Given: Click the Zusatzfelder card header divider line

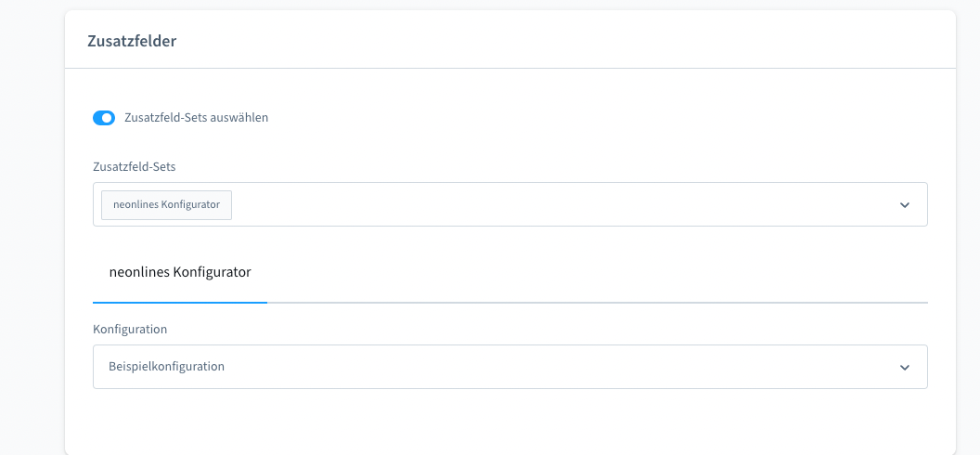Looking at the screenshot, I should (x=510, y=68).
